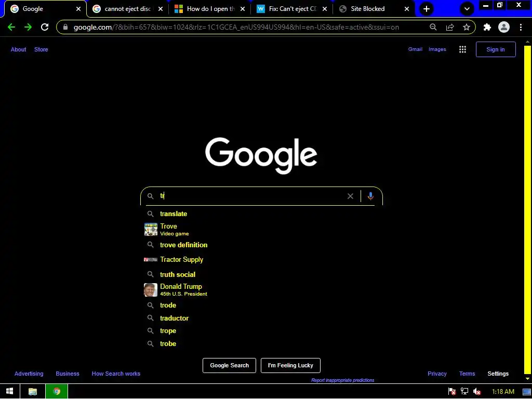Bookmark this page with the star icon
Screen dimensions: 532x399
(467, 27)
